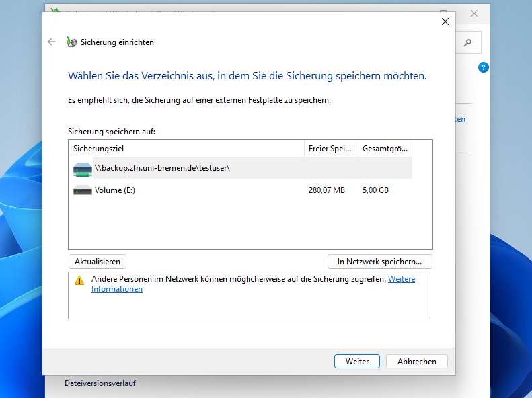
Task: Click the yellow warning triangle icon
Action: pos(79,280)
